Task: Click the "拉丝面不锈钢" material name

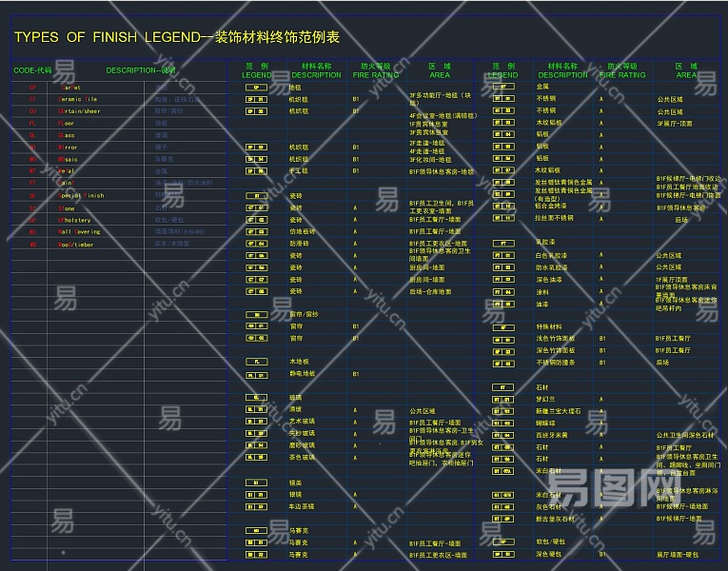Action: coord(555,218)
